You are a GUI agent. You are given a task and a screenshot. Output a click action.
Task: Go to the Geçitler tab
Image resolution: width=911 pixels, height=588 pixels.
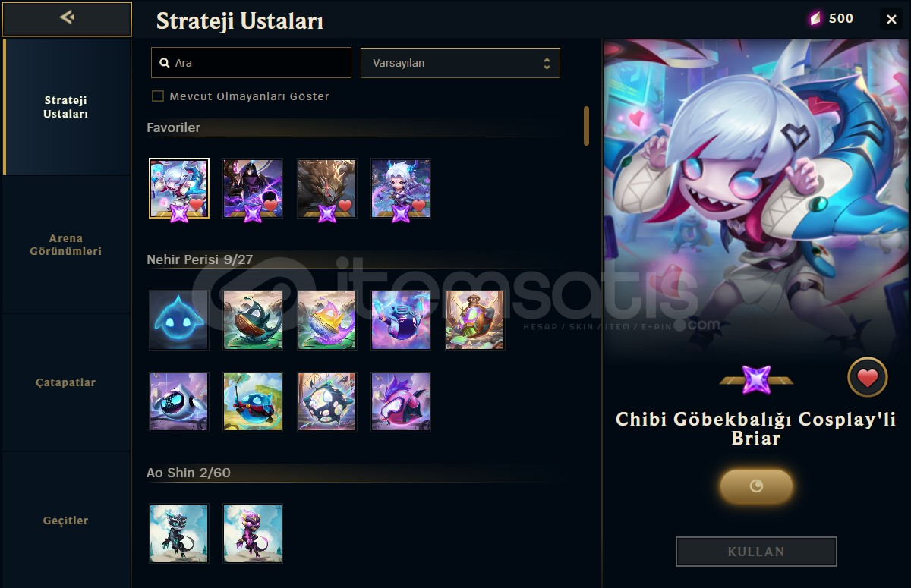point(65,520)
